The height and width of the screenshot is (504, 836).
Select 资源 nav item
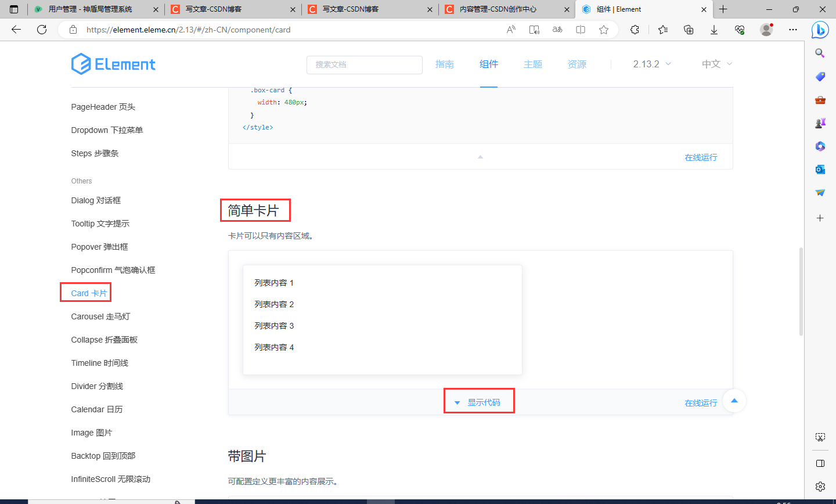click(577, 64)
